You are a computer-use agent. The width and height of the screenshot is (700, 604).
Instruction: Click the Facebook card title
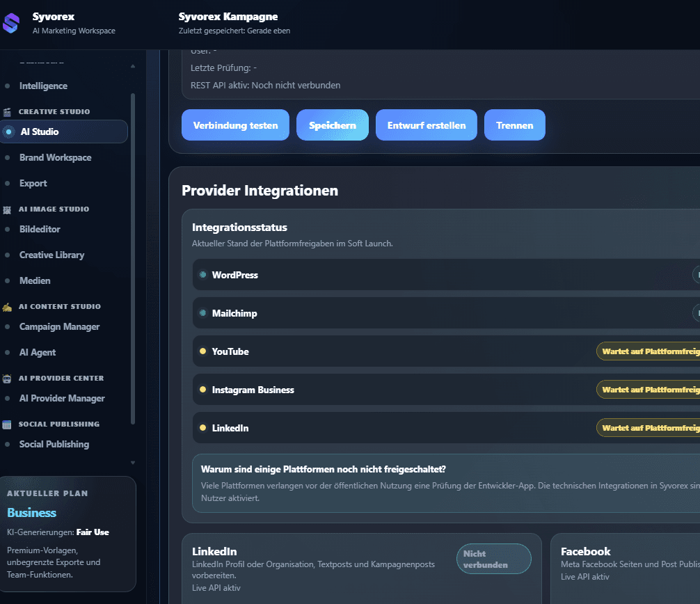click(x=585, y=551)
